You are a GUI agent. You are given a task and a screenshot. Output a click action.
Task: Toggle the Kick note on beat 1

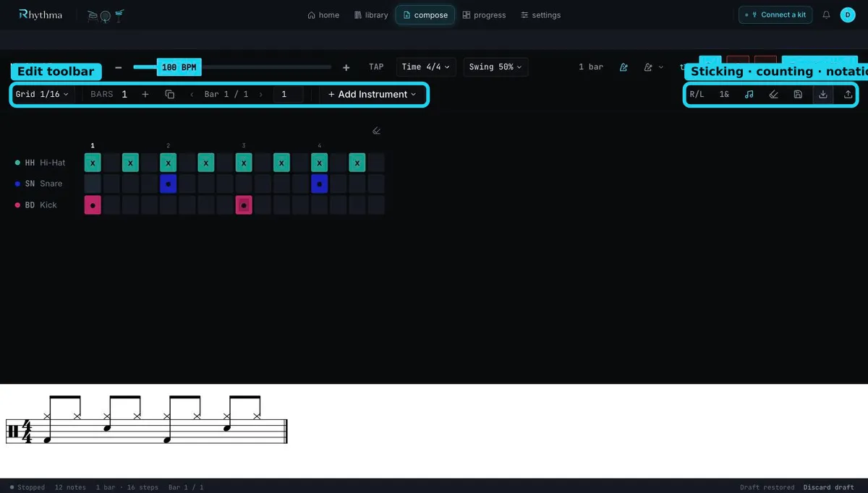click(93, 205)
